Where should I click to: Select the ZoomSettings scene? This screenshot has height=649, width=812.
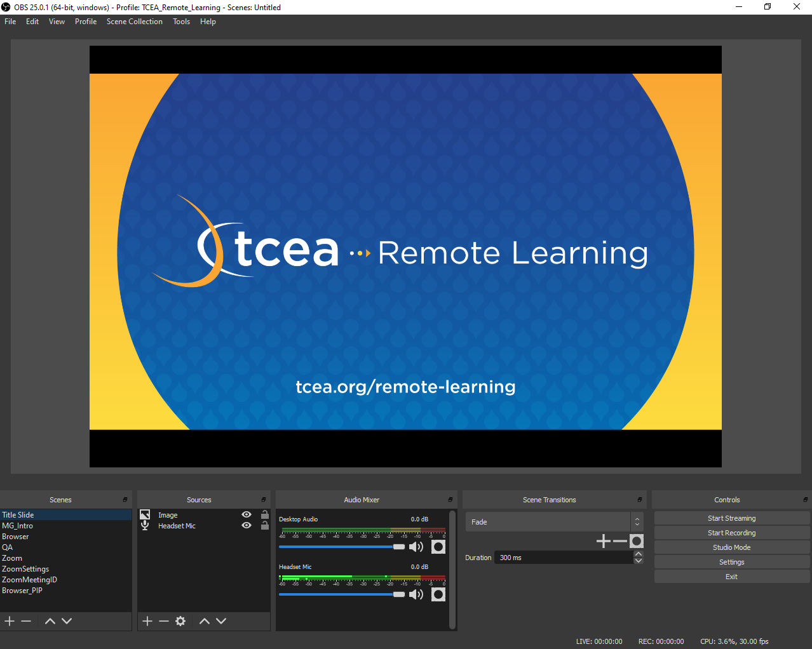click(x=66, y=569)
